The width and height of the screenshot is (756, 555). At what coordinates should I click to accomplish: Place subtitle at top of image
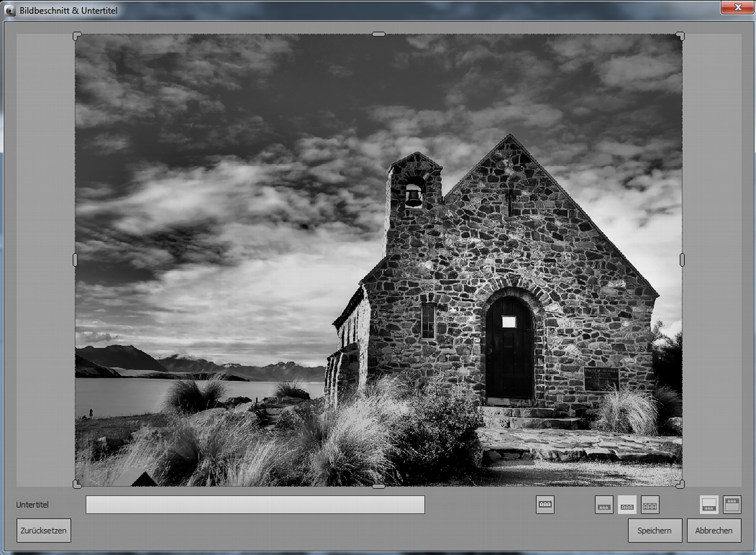[x=732, y=505]
